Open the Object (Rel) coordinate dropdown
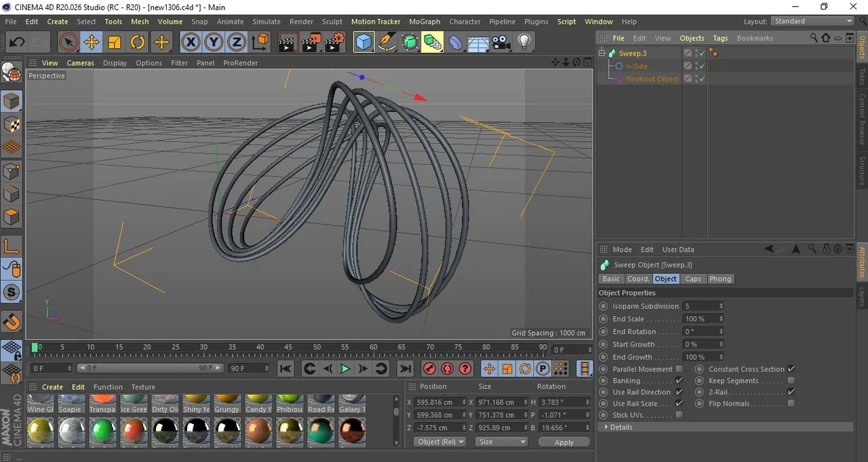Viewport: 868px width, 462px height. pyautogui.click(x=440, y=442)
